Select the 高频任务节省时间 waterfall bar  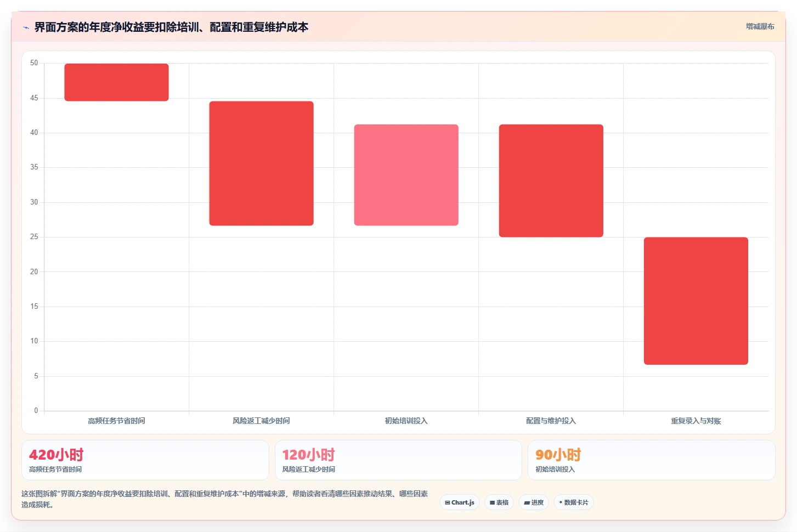coord(116,82)
